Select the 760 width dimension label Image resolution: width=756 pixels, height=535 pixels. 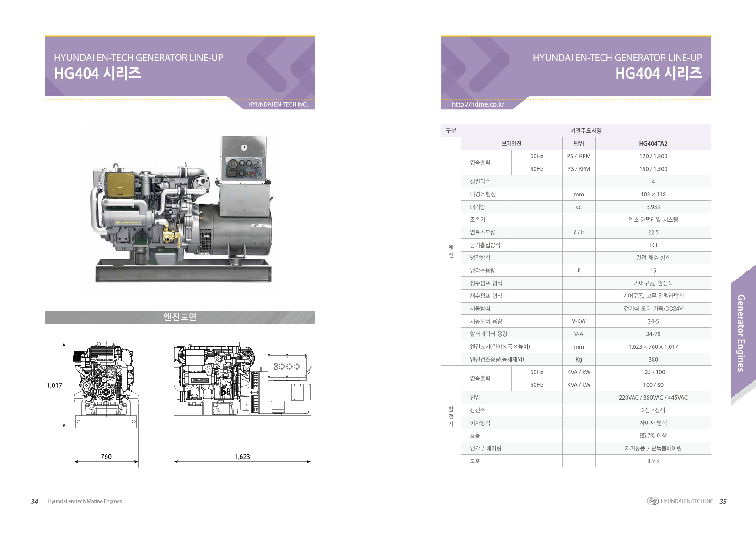(x=106, y=456)
